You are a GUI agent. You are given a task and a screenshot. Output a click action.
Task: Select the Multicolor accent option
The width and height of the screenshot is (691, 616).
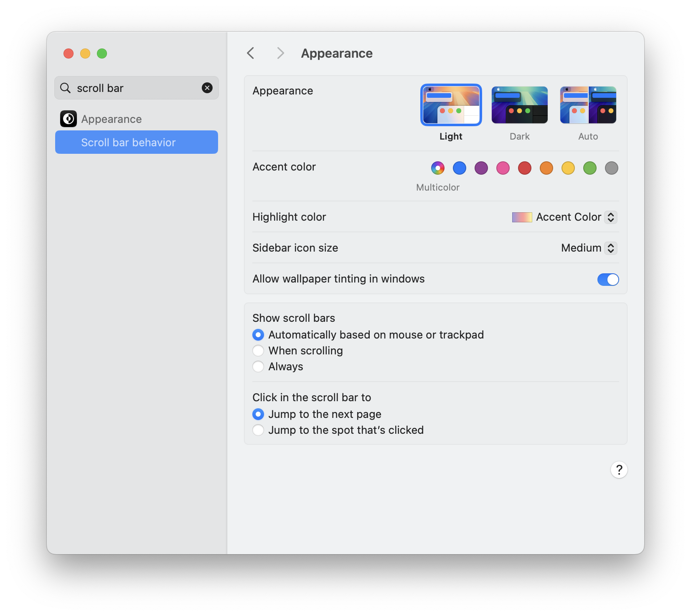437,168
